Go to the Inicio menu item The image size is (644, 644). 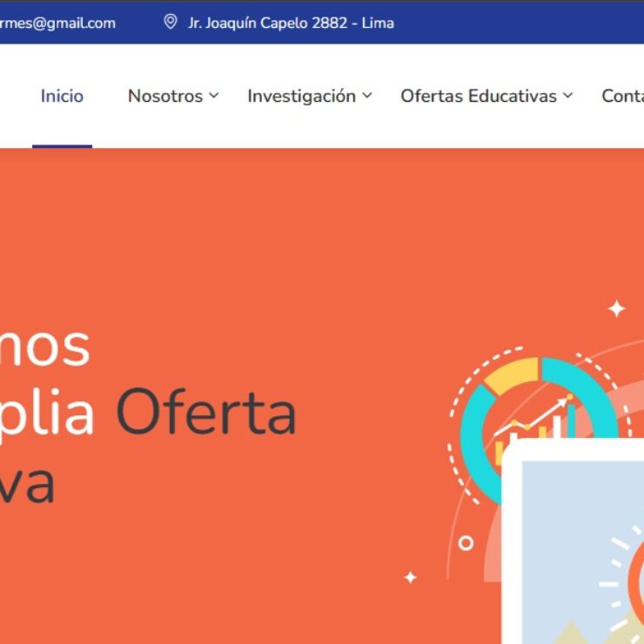pyautogui.click(x=62, y=96)
